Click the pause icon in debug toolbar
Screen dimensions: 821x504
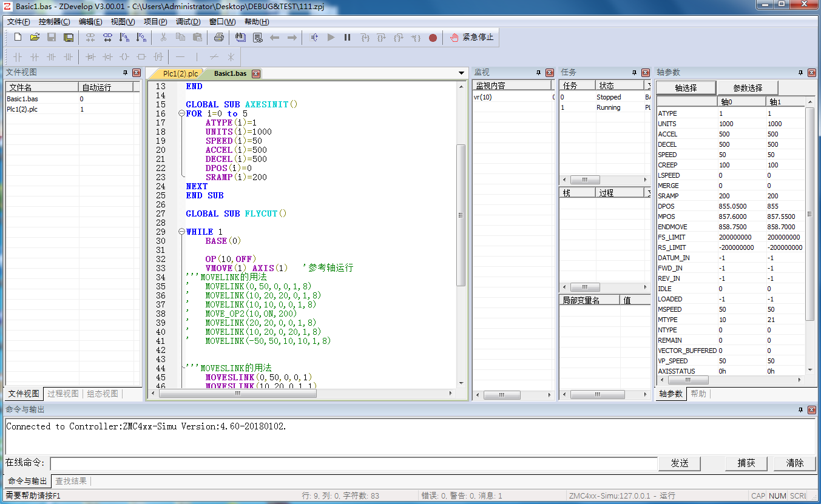coord(348,38)
